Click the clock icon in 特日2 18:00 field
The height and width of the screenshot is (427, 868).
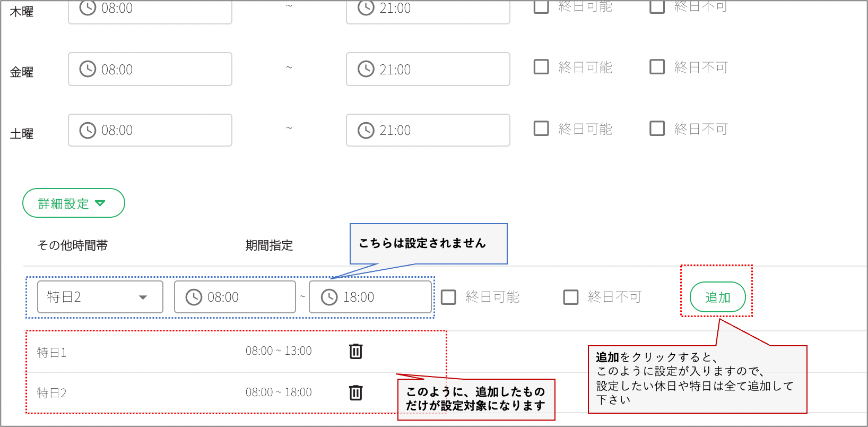coord(329,297)
